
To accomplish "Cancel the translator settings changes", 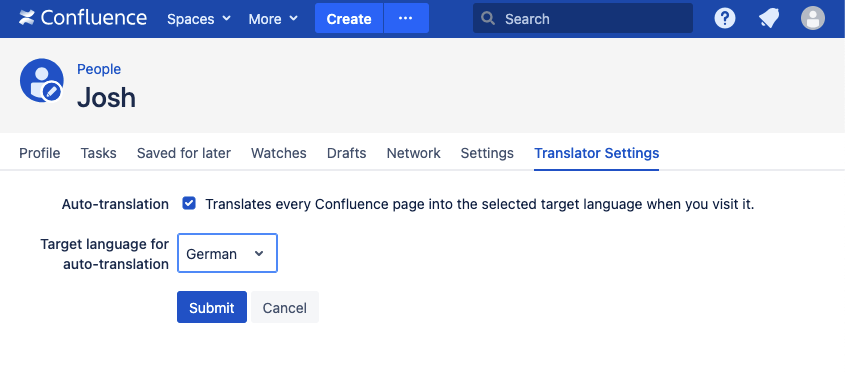I will coord(285,307).
